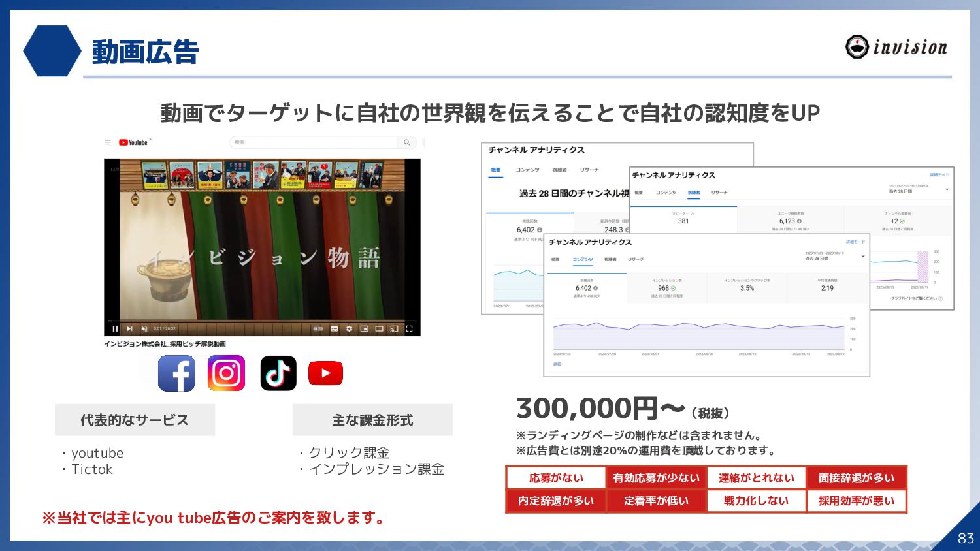Unmute the video via speaker icon
Screen dimensions: 980x551
[x=144, y=329]
